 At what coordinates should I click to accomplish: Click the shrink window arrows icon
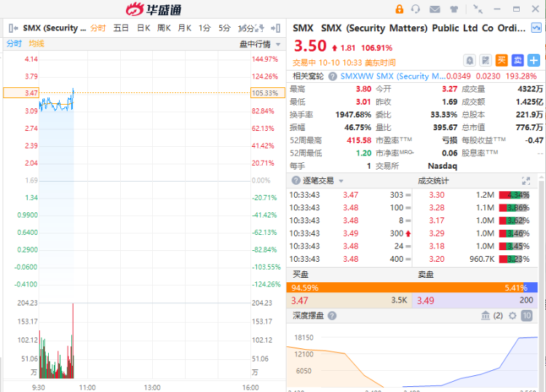pos(478,9)
